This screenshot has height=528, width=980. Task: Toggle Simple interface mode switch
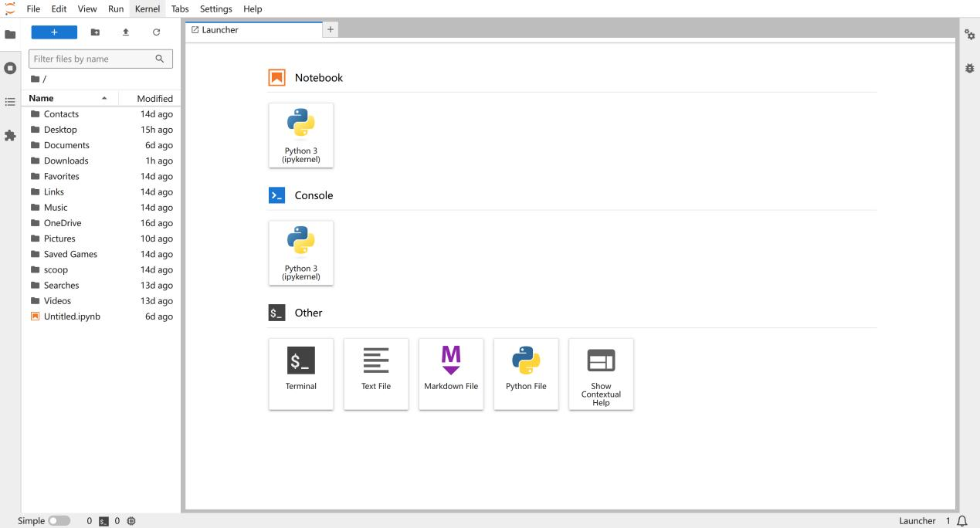59,521
